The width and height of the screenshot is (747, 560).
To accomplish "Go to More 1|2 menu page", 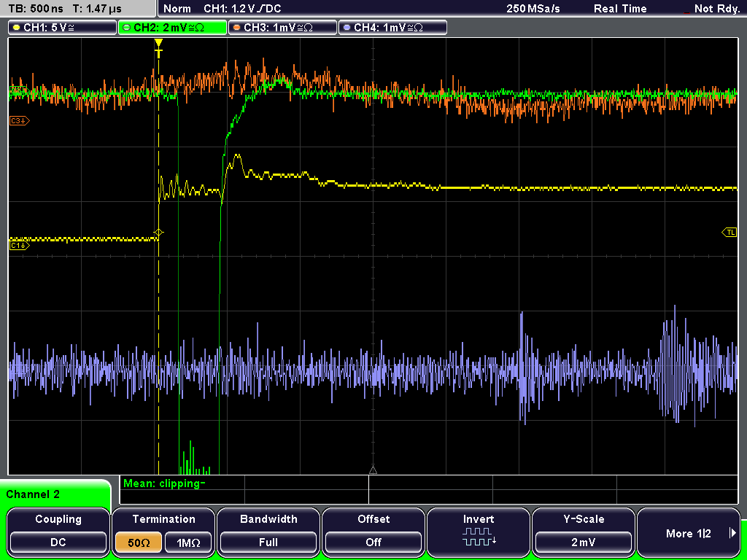I will coord(689,532).
